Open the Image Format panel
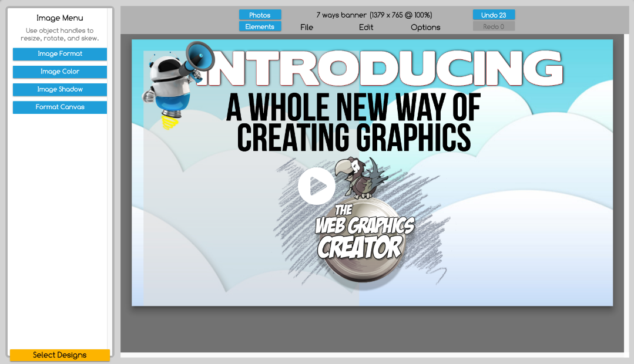 (x=59, y=54)
